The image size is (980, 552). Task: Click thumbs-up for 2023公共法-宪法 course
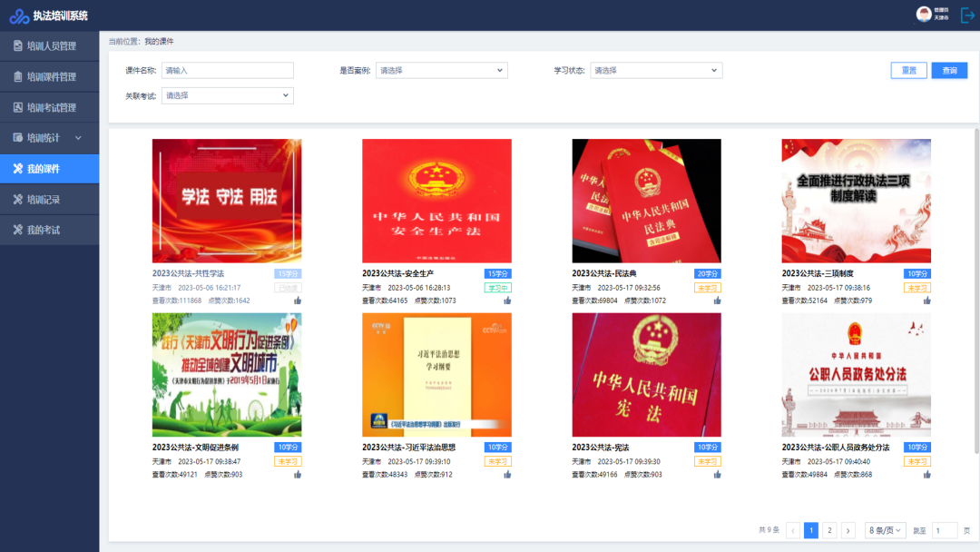click(x=718, y=475)
